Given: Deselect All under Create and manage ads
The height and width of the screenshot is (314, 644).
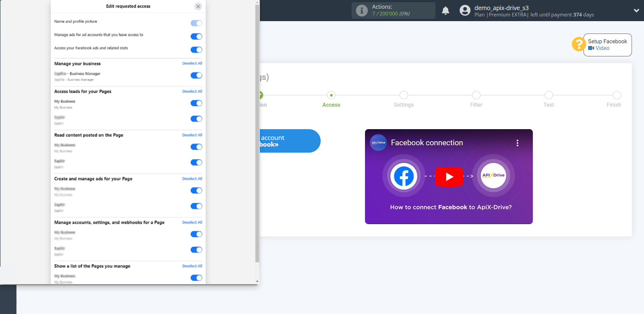Looking at the screenshot, I should [x=192, y=179].
